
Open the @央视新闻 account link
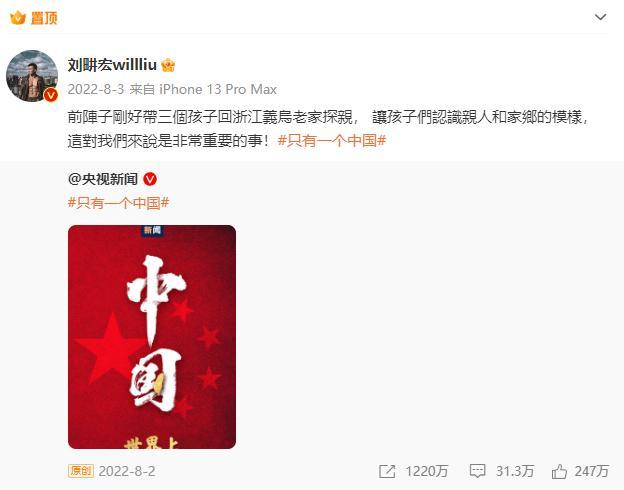coord(103,179)
